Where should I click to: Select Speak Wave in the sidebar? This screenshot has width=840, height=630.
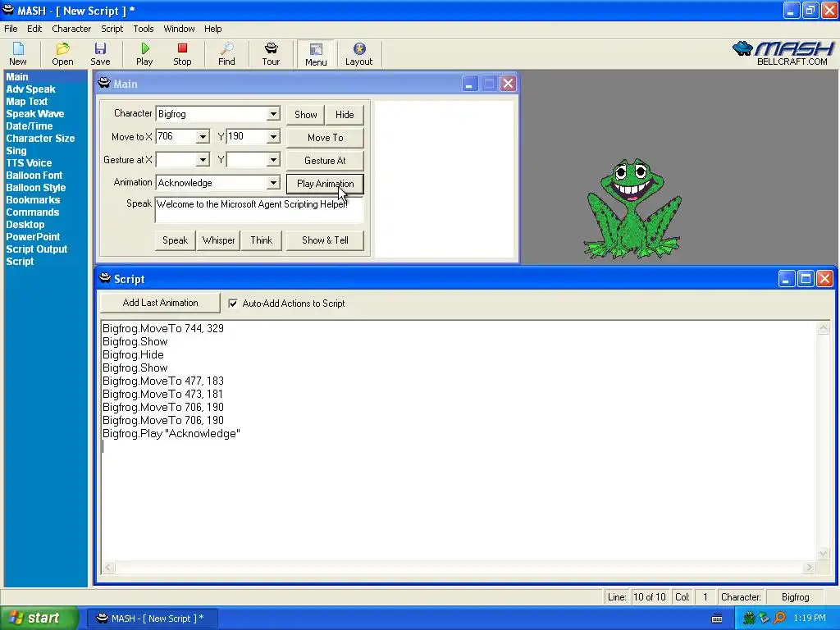[x=34, y=114]
